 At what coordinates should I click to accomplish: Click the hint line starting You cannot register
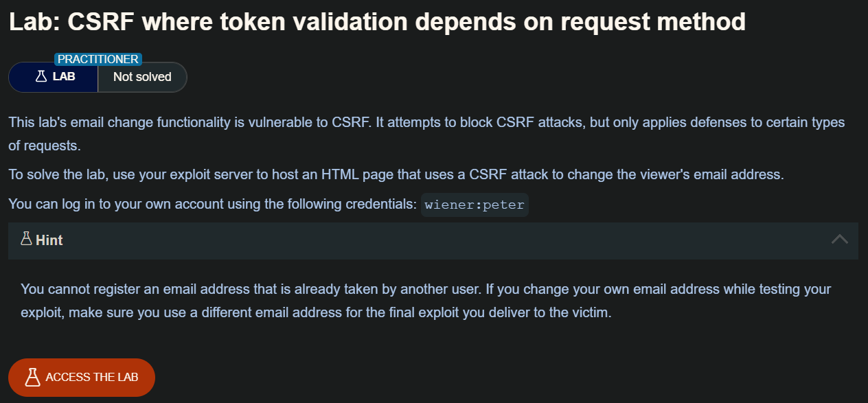(426, 289)
